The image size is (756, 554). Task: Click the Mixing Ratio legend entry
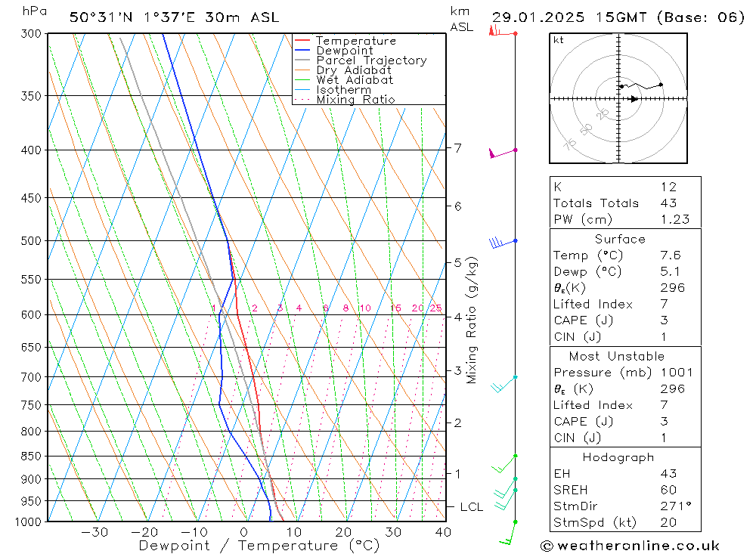[x=345, y=99]
